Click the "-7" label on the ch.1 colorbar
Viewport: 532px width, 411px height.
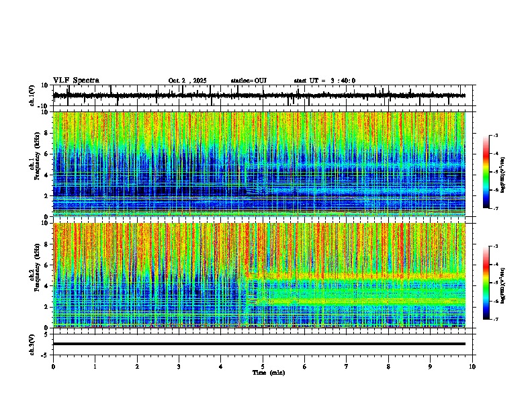tap(495, 208)
